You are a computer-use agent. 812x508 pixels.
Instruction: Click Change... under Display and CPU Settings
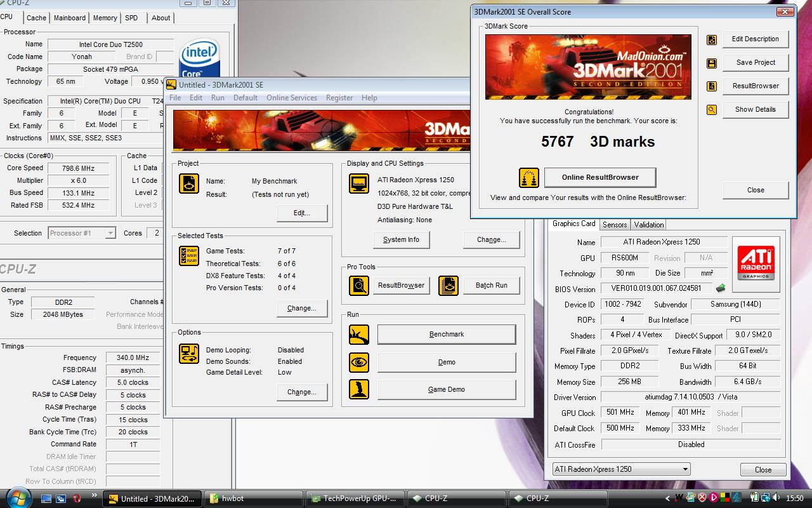coord(492,240)
